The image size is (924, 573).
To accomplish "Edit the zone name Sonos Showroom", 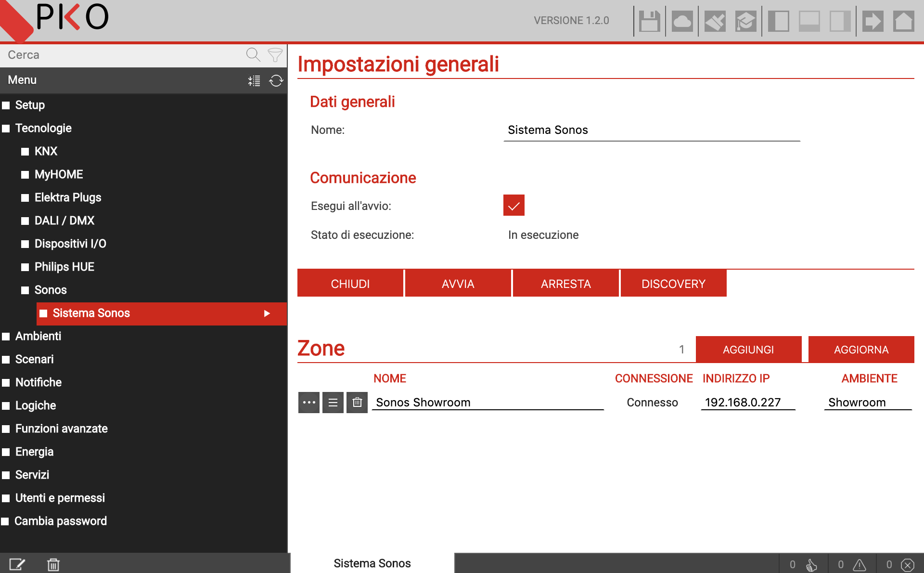I will 488,402.
